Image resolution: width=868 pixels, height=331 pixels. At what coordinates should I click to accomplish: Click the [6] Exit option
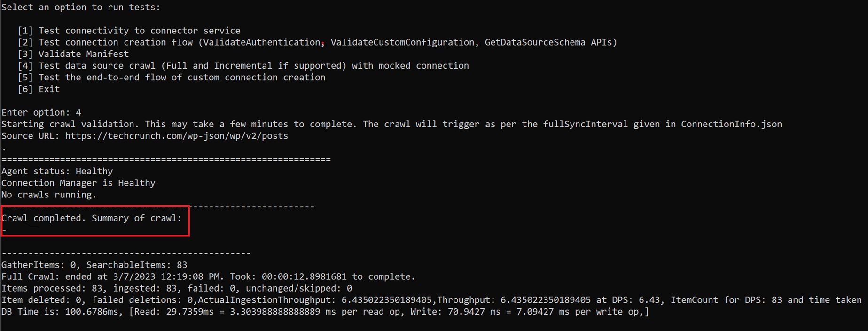click(39, 89)
